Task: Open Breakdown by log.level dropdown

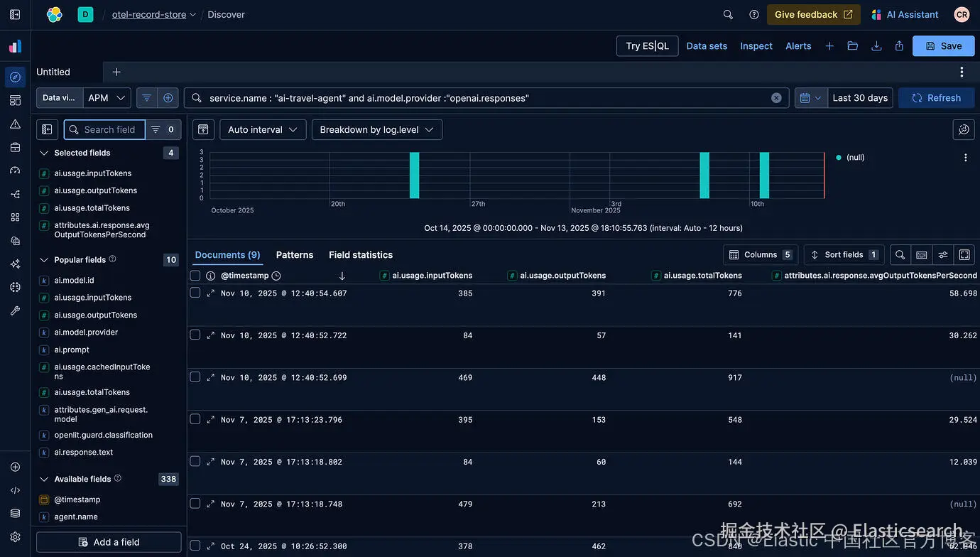Action: click(x=376, y=129)
